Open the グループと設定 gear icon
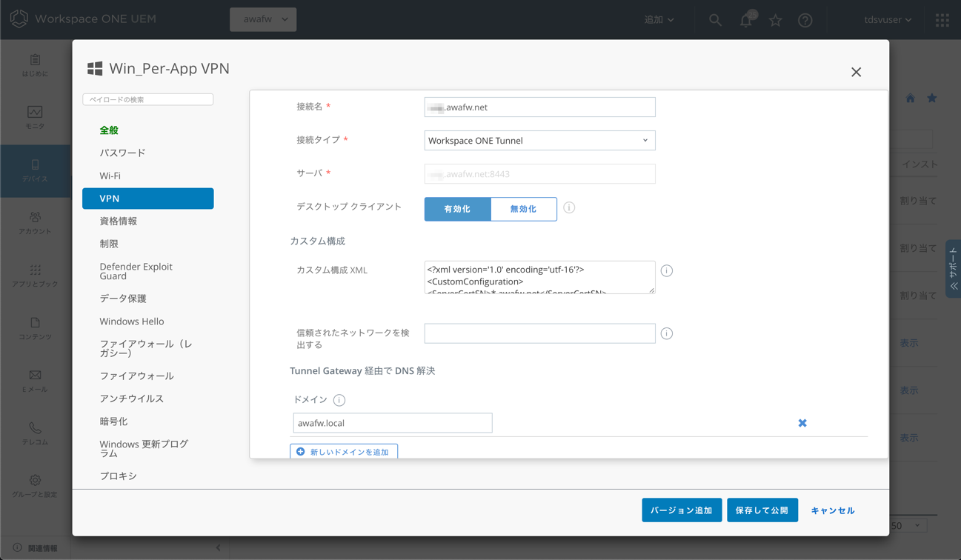Image resolution: width=961 pixels, height=560 pixels. coord(35,480)
